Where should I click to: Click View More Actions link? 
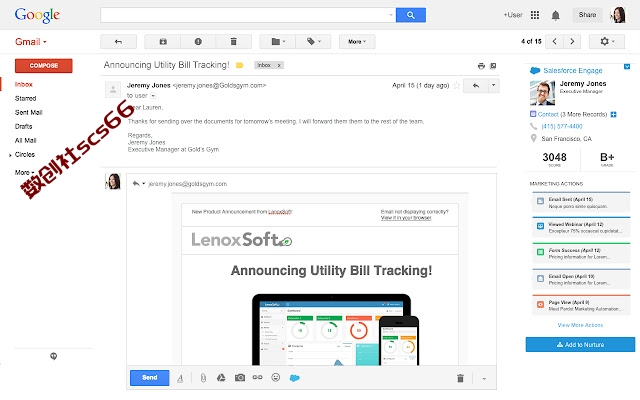(580, 325)
